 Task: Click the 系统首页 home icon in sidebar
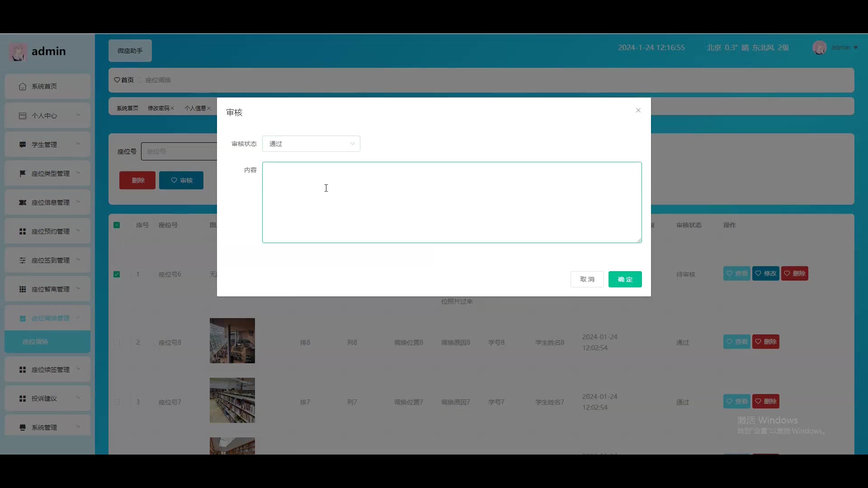(23, 86)
